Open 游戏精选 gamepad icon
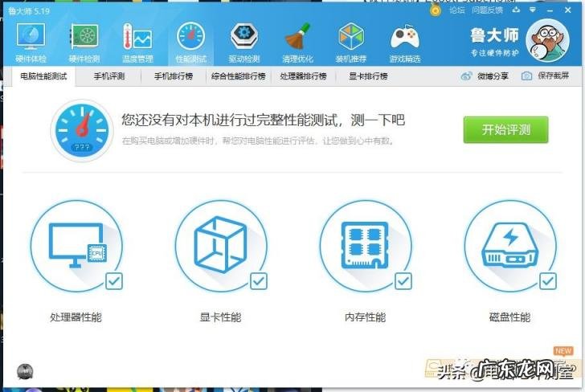This screenshot has height=392, width=585. [x=405, y=37]
